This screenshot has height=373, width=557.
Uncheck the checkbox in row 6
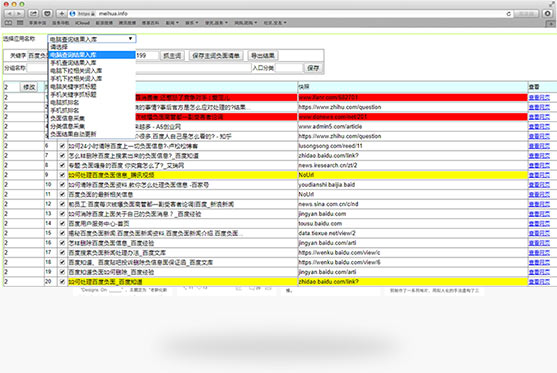(62, 146)
